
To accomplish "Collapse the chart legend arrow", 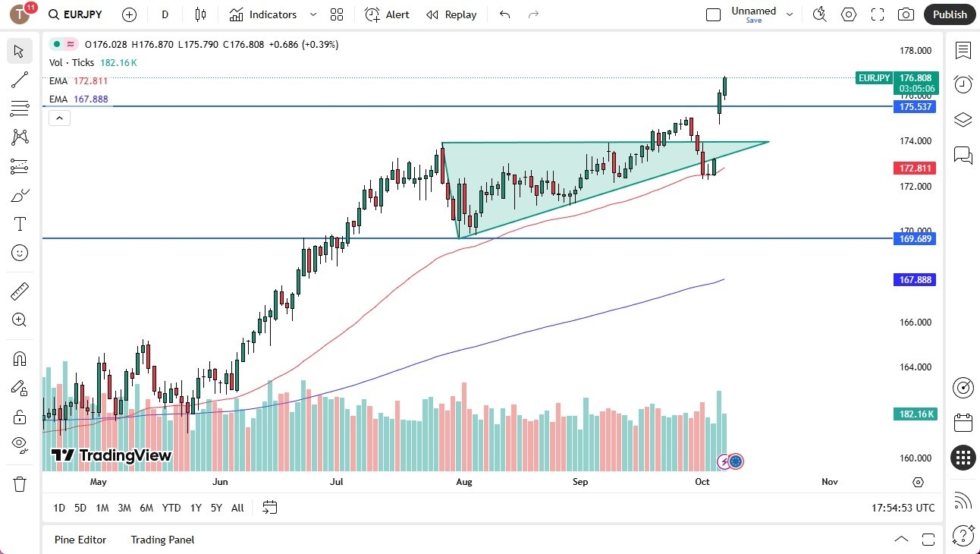I will click(59, 118).
